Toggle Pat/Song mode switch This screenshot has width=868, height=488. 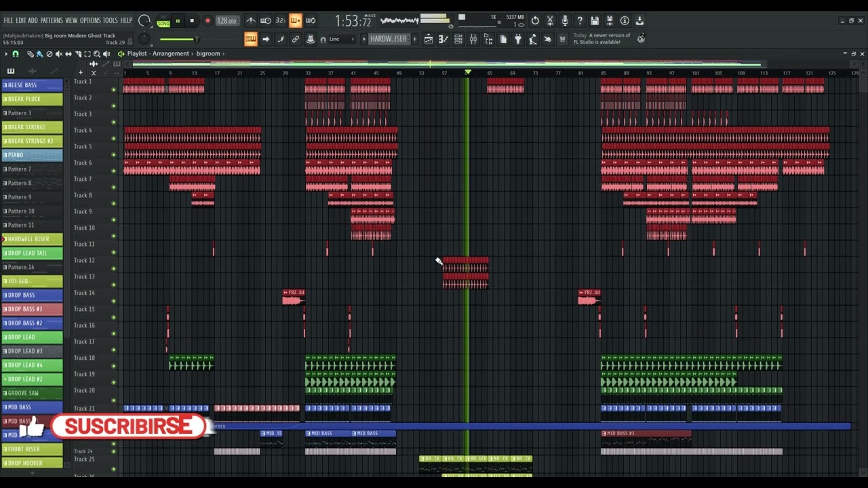tap(163, 21)
